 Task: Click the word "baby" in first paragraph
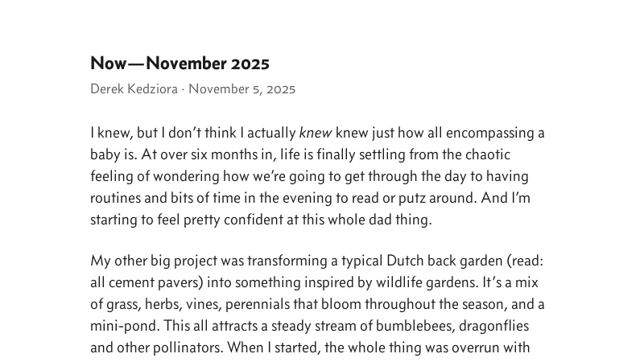click(106, 154)
